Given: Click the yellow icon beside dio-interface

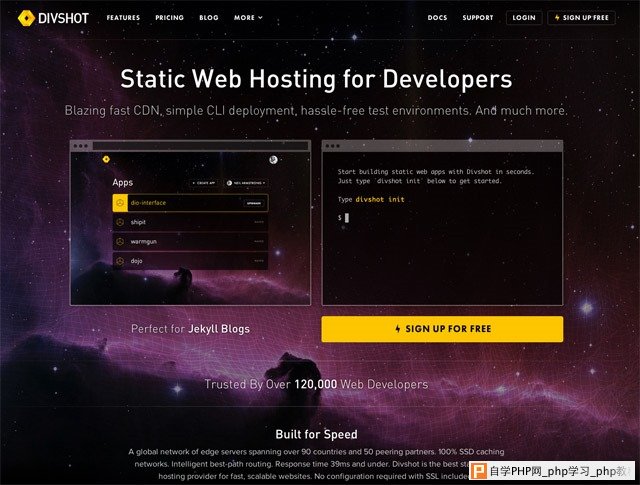Looking at the screenshot, I should tap(120, 203).
